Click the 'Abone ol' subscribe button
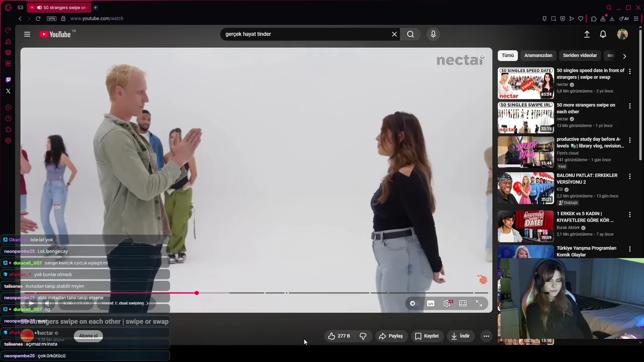The width and height of the screenshot is (644, 362). (x=89, y=336)
